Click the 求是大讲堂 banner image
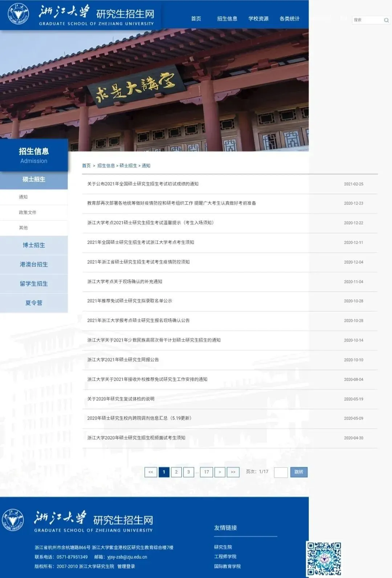Screen dimensions: 392x578 (x=154, y=90)
